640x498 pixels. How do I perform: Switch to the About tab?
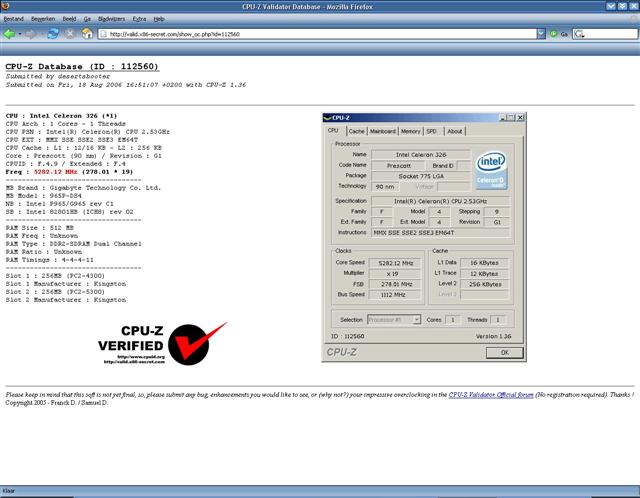[x=455, y=131]
